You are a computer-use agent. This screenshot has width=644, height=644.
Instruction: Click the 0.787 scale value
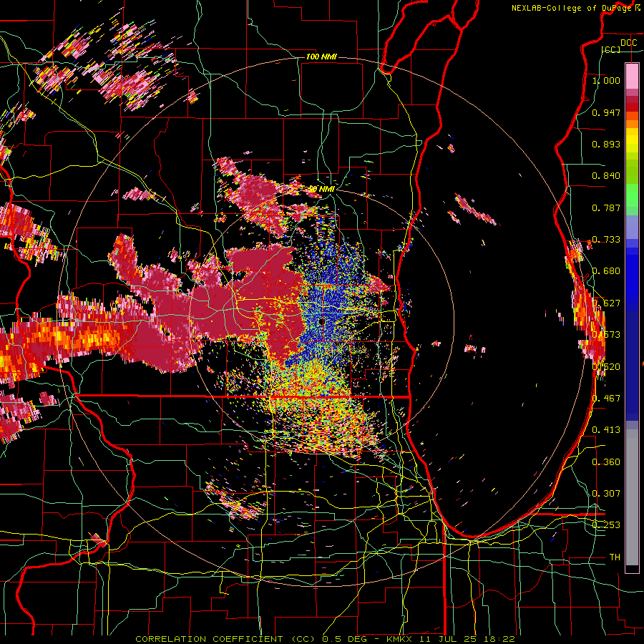606,208
